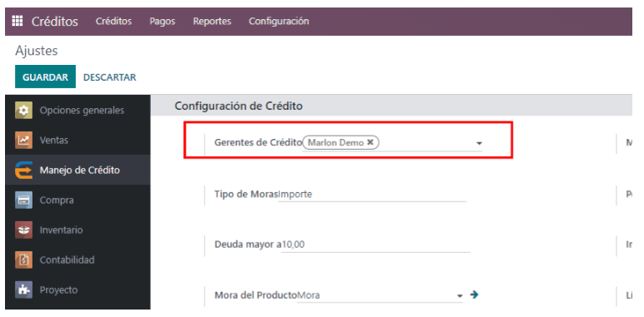
Task: Open the Pagos menu
Action: tap(162, 22)
